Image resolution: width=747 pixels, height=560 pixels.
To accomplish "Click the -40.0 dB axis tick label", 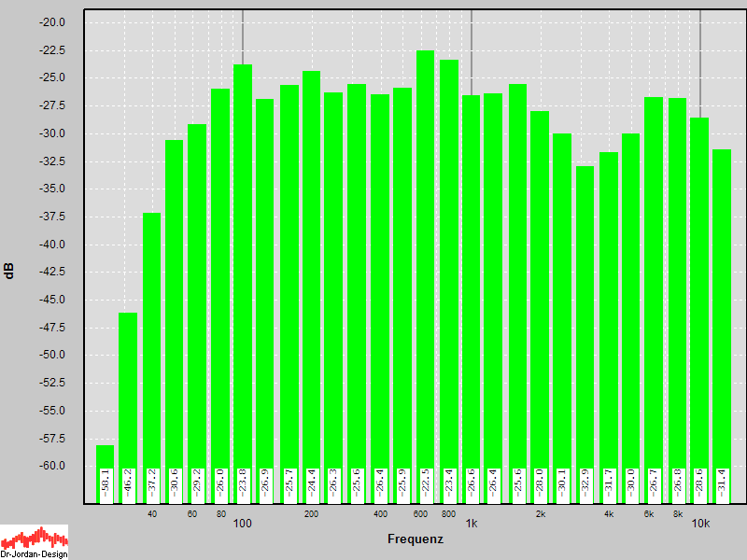I will click(49, 245).
